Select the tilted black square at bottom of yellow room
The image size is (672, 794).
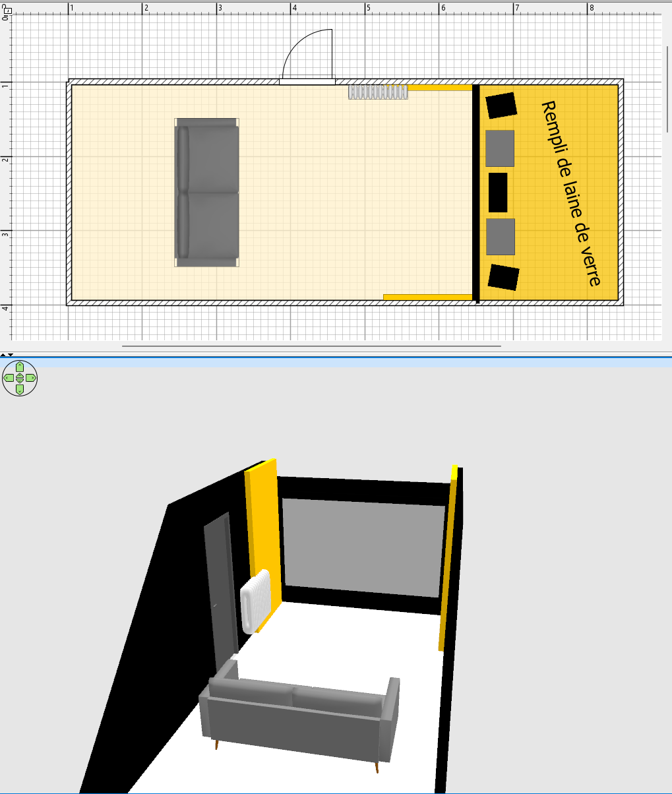click(504, 277)
